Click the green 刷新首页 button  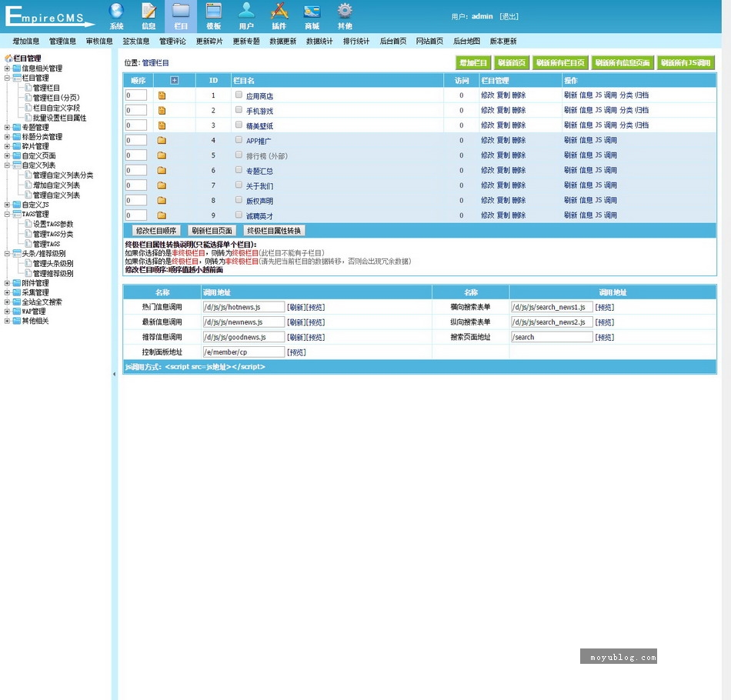click(512, 63)
